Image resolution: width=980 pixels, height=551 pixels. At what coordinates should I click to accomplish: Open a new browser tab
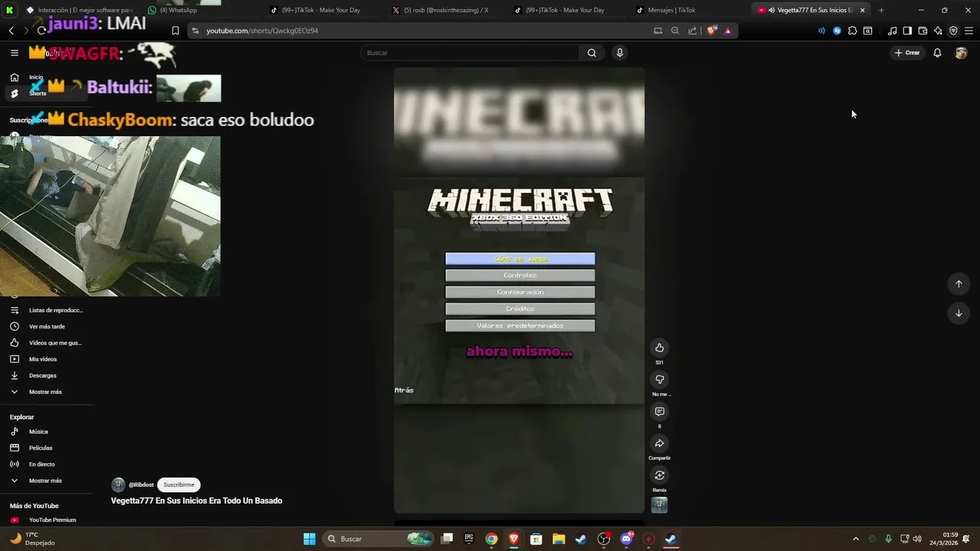[x=881, y=10]
